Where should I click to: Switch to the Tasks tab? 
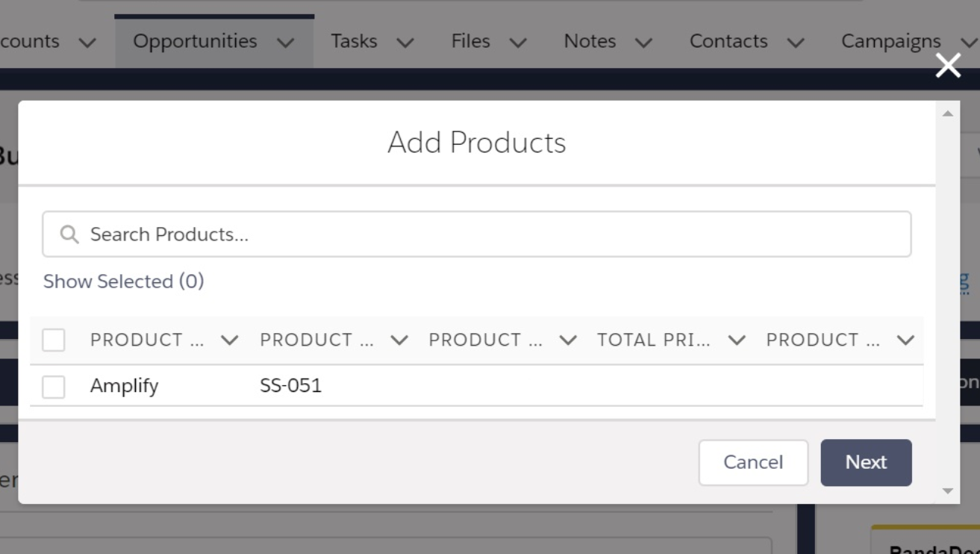coord(354,41)
